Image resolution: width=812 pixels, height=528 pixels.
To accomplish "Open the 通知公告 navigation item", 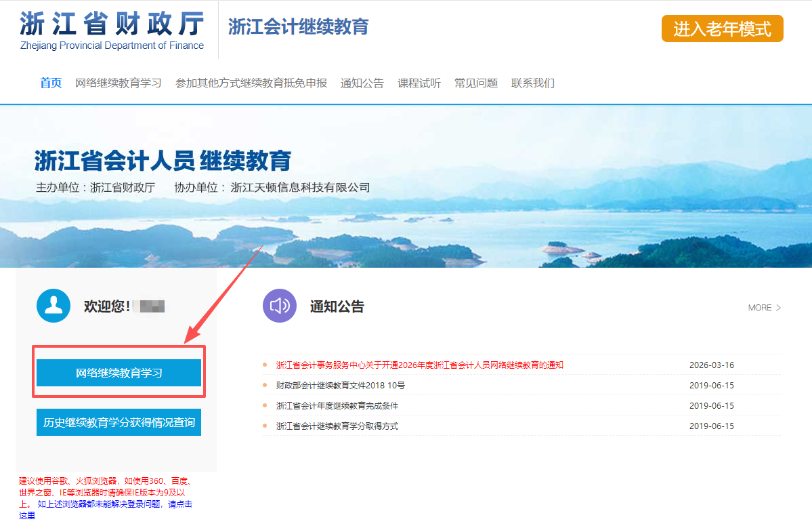I will click(x=362, y=83).
